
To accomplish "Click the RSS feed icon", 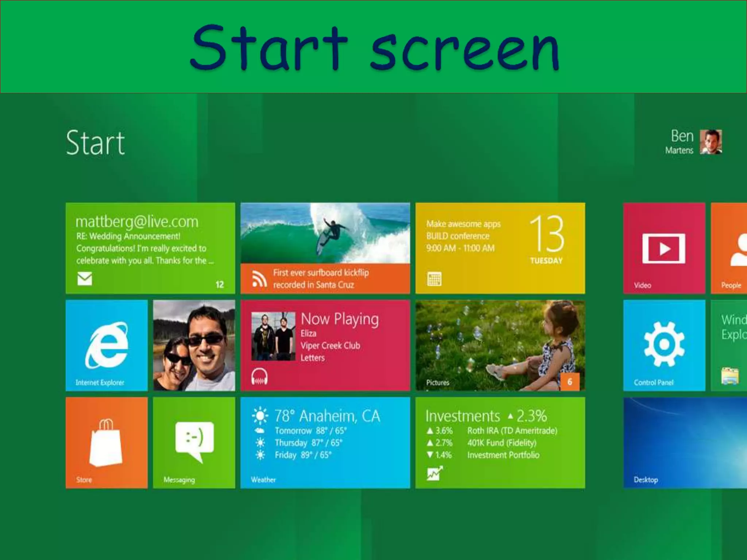I will coord(259,279).
